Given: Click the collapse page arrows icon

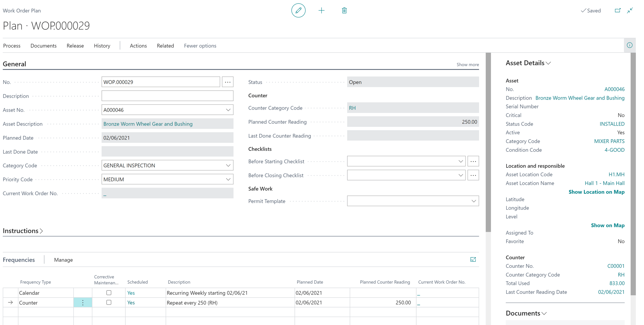Looking at the screenshot, I should coord(630,10).
